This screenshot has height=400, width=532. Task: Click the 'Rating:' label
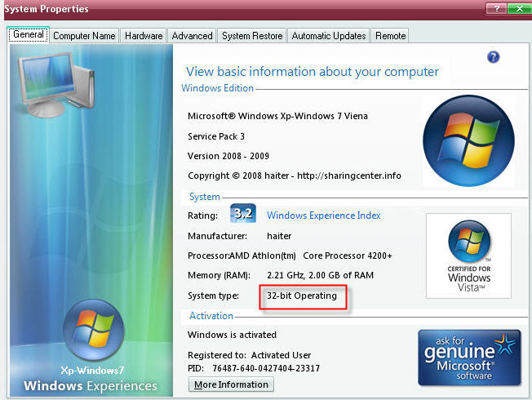click(x=202, y=216)
